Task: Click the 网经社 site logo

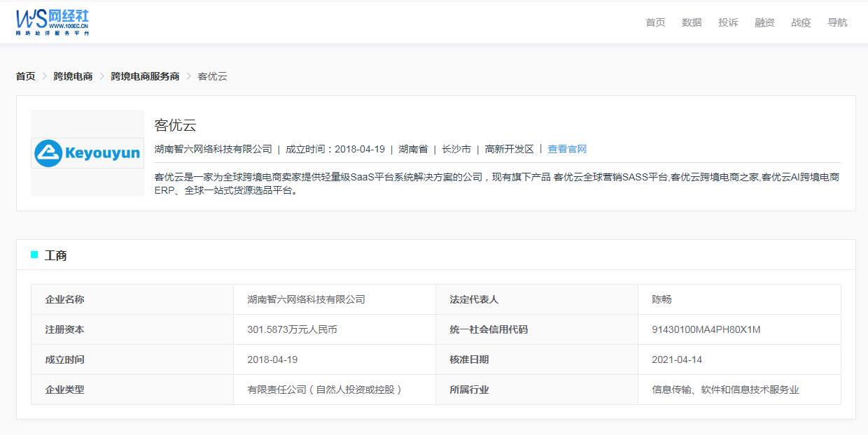Action: coord(52,22)
